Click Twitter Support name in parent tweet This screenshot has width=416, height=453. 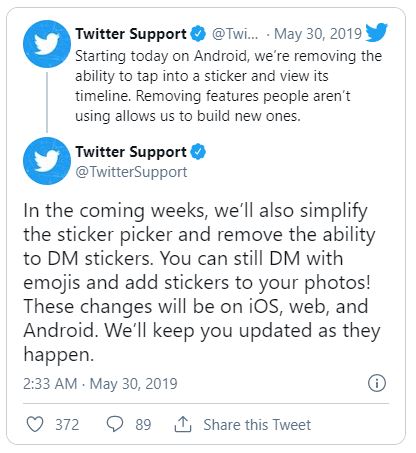131,34
